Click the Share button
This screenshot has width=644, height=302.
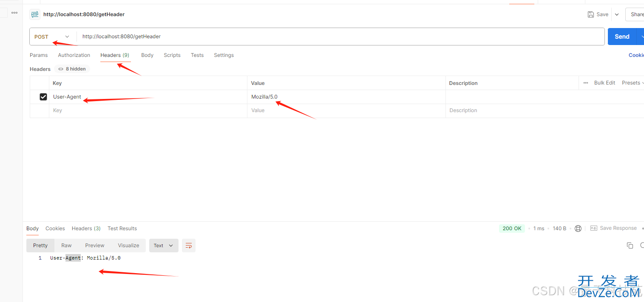coord(635,14)
